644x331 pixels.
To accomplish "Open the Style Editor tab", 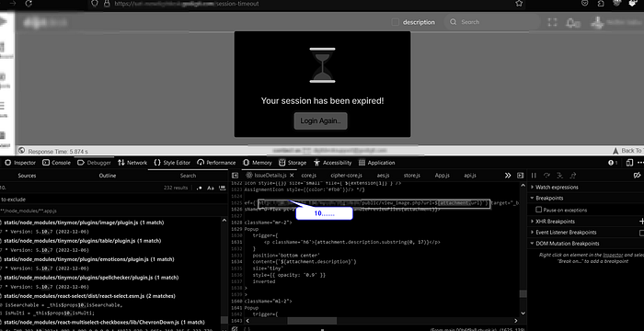I will click(x=172, y=163).
